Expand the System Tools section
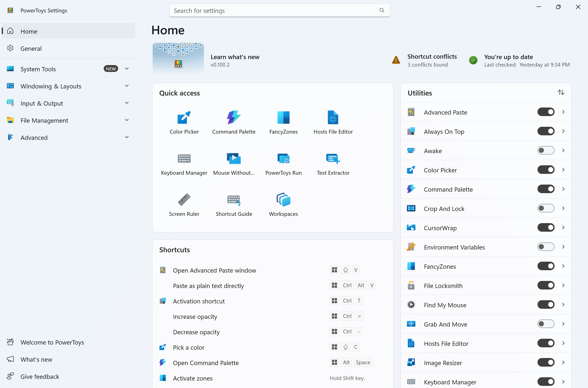The width and height of the screenshot is (588, 388). pos(69,69)
